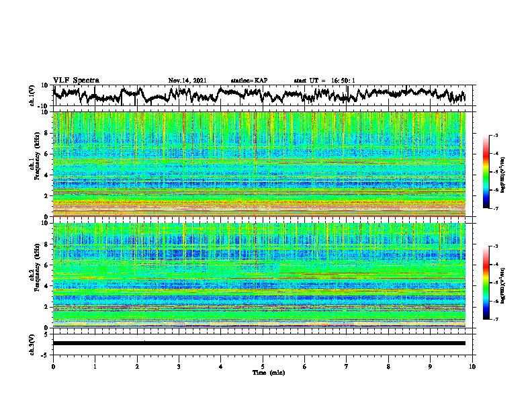The image size is (532, 411).
Task: Click the "-3" label on ch.2 colorbar
Action: pyautogui.click(x=495, y=246)
